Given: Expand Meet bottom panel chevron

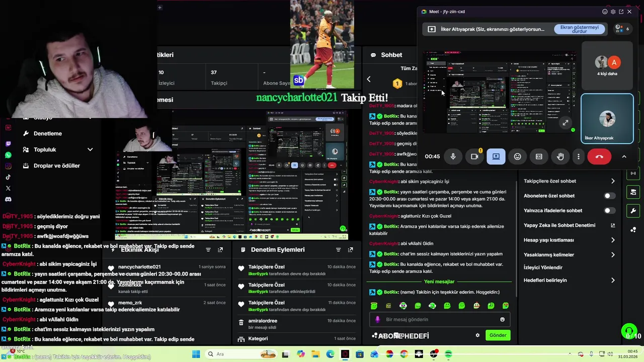Looking at the screenshot, I should (624, 156).
